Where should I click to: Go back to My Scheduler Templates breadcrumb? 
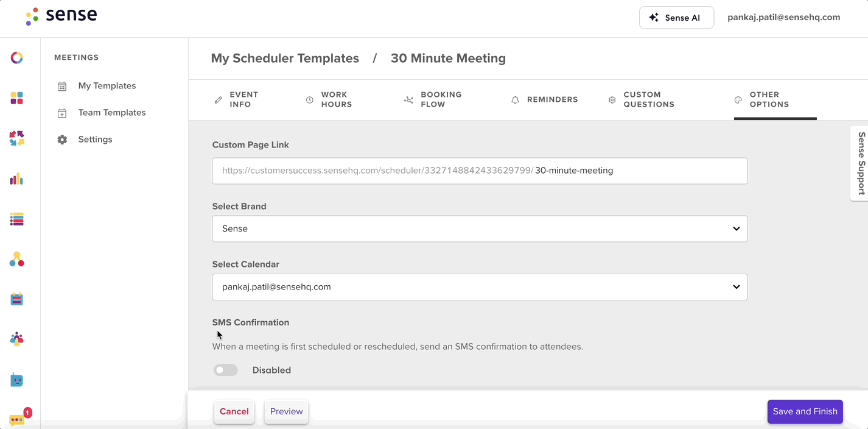click(285, 58)
